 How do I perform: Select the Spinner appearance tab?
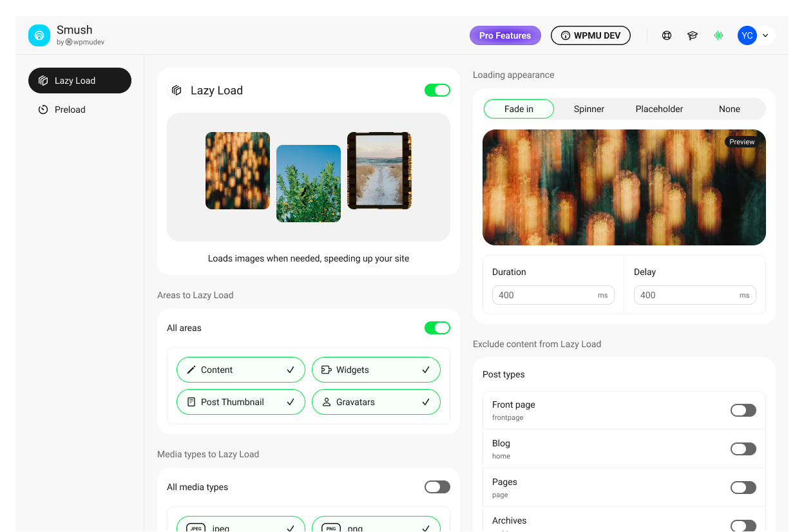589,109
